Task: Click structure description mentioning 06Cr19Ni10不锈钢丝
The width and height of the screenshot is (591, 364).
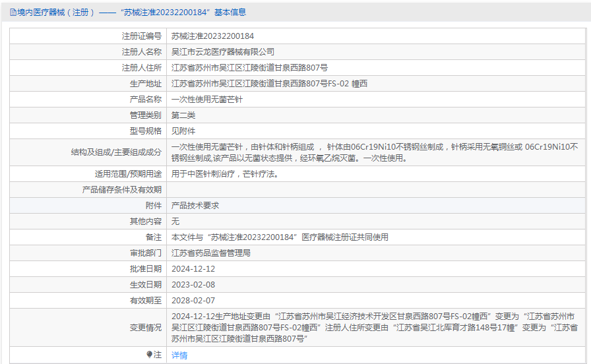Action: (375, 152)
